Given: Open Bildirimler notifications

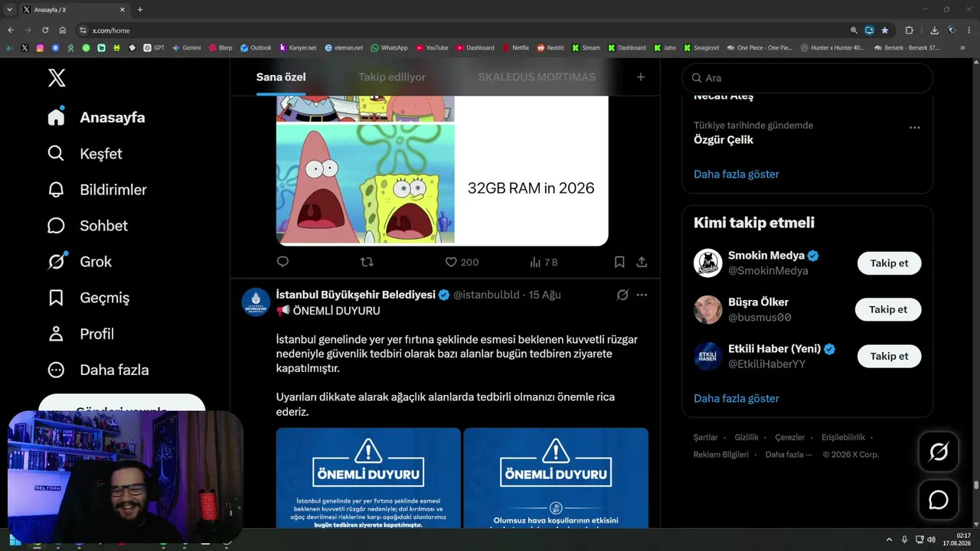Looking at the screenshot, I should click(x=96, y=190).
